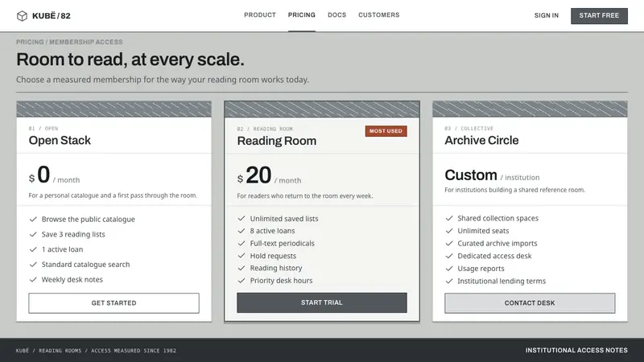644x362 pixels.
Task: Click the checkmark beside Curated archive imports
Action: (449, 244)
